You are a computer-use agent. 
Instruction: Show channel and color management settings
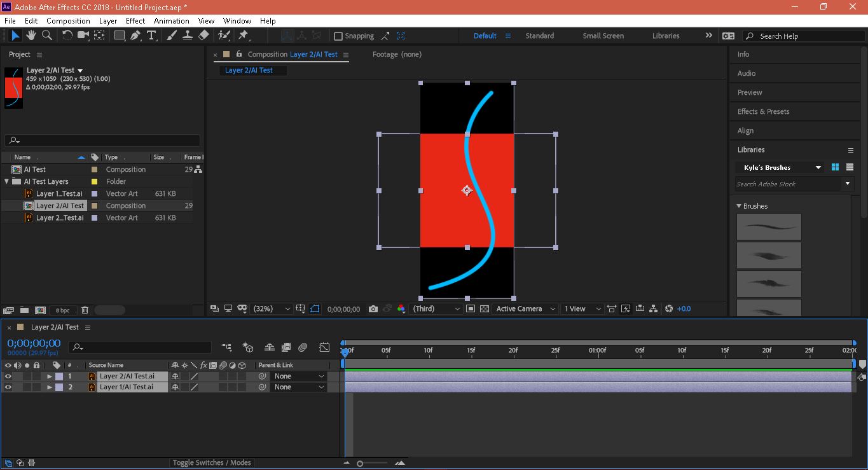coord(401,308)
